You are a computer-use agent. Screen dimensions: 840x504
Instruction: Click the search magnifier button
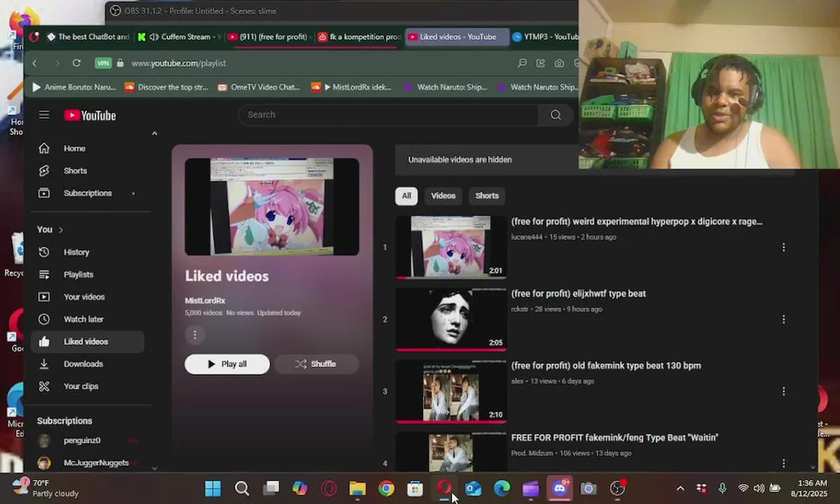pyautogui.click(x=556, y=115)
